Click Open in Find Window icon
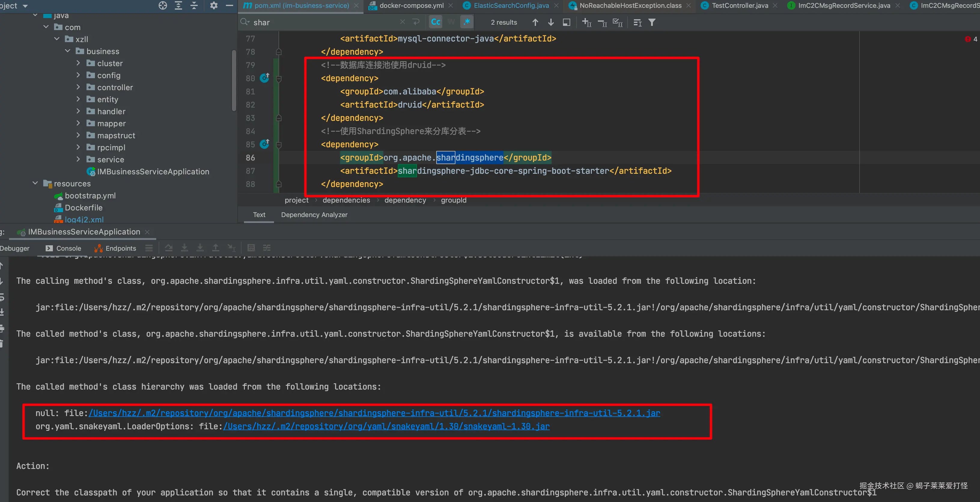 pyautogui.click(x=566, y=23)
